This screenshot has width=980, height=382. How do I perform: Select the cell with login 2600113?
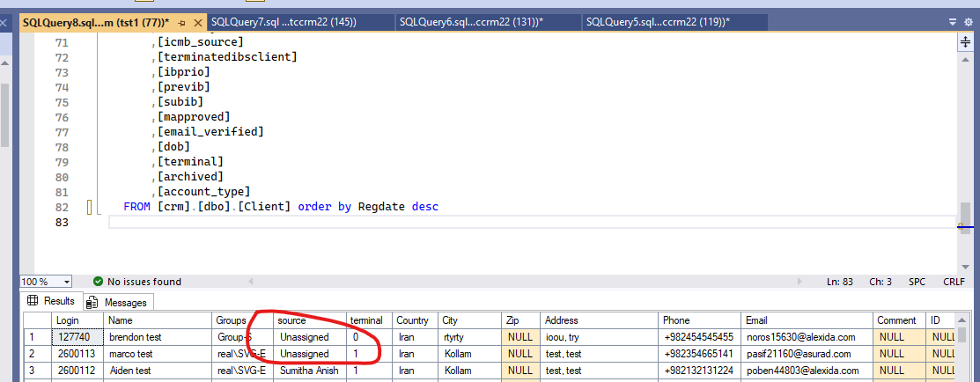click(x=76, y=354)
